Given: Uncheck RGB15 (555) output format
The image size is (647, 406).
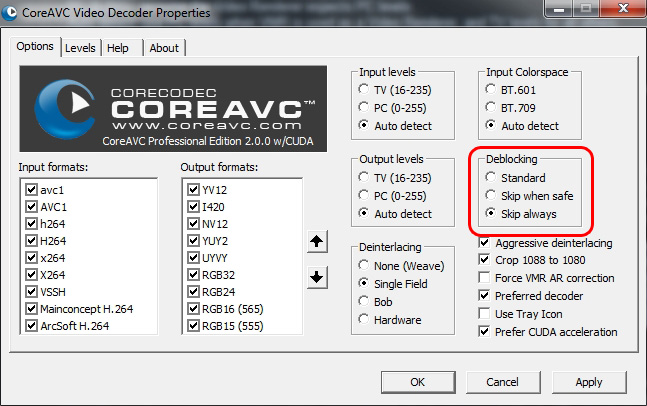Looking at the screenshot, I should [x=194, y=326].
